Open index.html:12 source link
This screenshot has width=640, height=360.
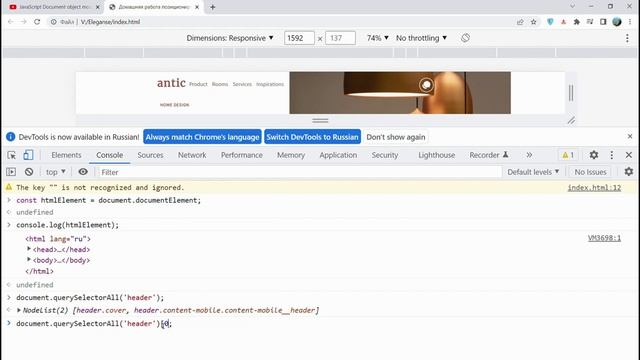point(594,188)
